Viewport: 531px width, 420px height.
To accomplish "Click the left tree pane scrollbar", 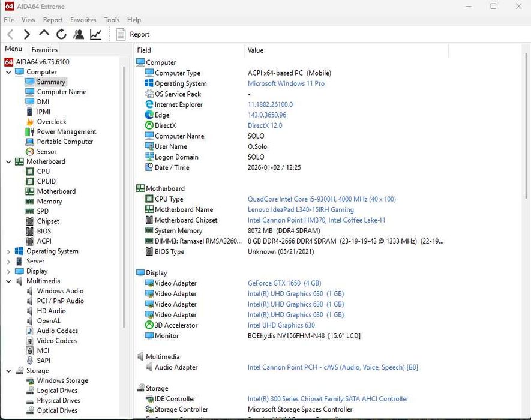I will click(124, 196).
